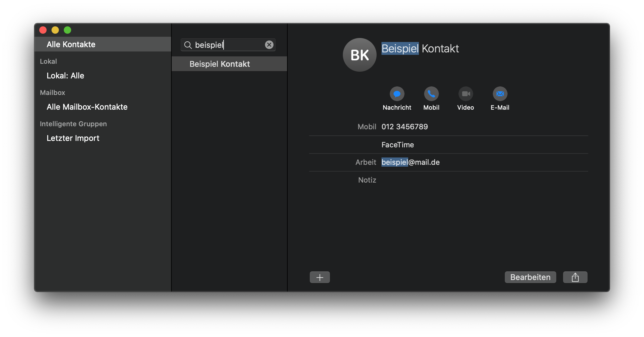Select Beispiel Kontakt in results list

(x=220, y=64)
